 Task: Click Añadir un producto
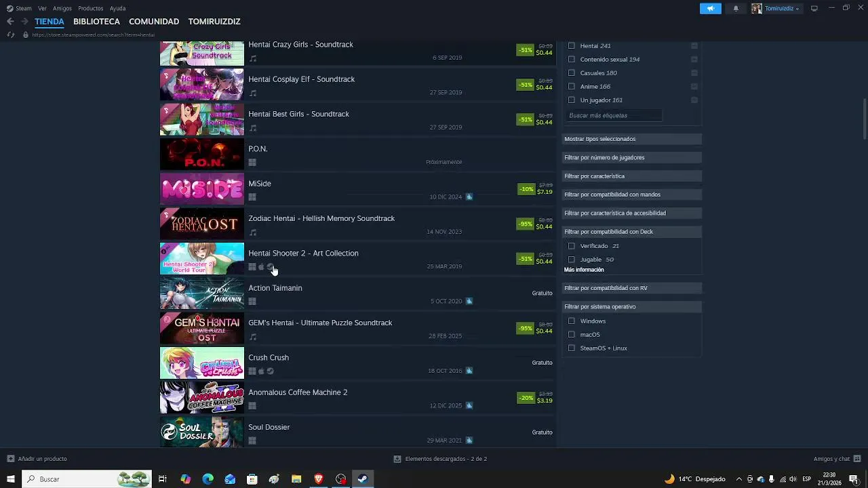click(x=42, y=459)
